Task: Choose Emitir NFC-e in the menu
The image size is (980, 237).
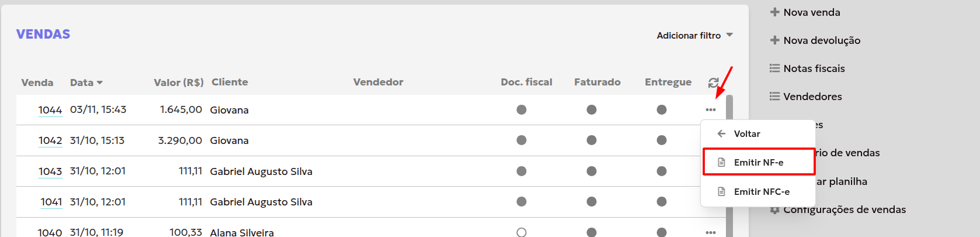Action: coord(761,192)
